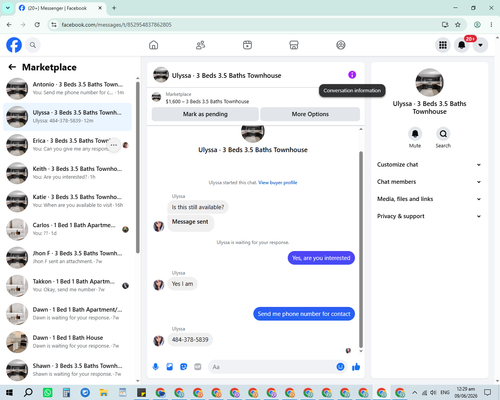The image size is (500, 400).
Task: Open Antonio 3 Beds 3.5 Baths conversation
Action: click(67, 89)
